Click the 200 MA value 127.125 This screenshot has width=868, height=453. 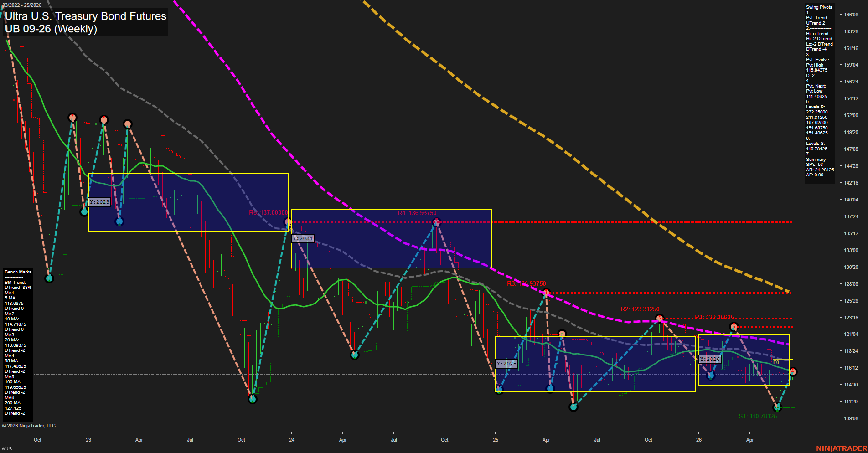13,408
